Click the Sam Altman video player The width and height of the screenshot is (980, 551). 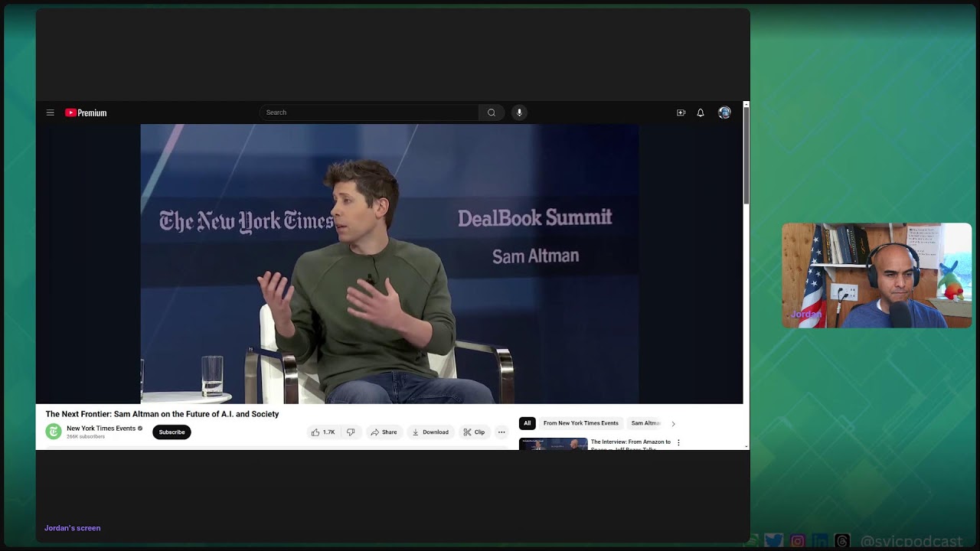coord(389,263)
